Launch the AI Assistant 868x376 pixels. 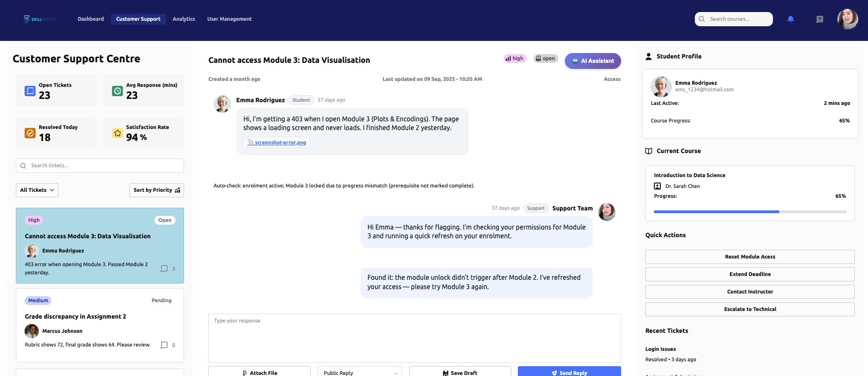pos(593,61)
